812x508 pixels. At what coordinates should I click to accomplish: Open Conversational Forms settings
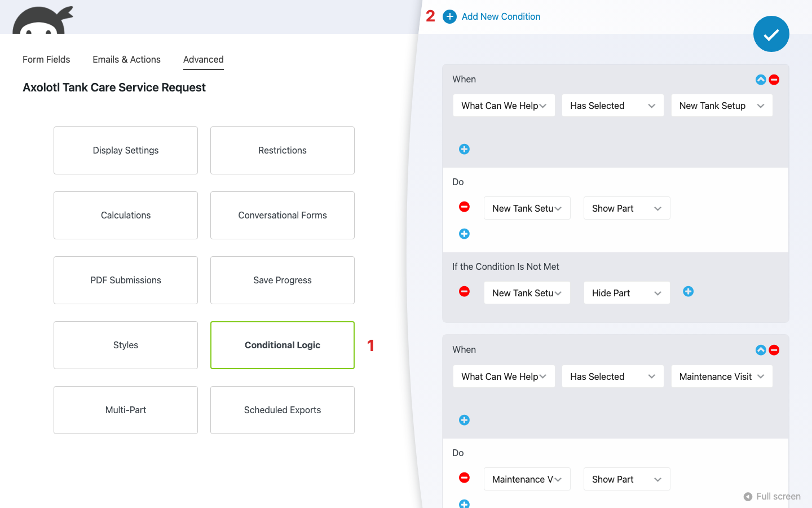(283, 215)
